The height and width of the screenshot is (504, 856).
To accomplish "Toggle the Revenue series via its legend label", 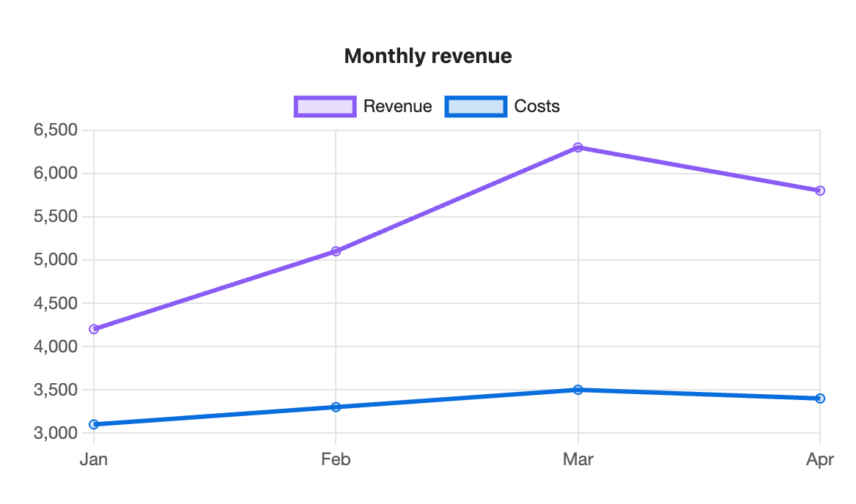I will point(397,106).
